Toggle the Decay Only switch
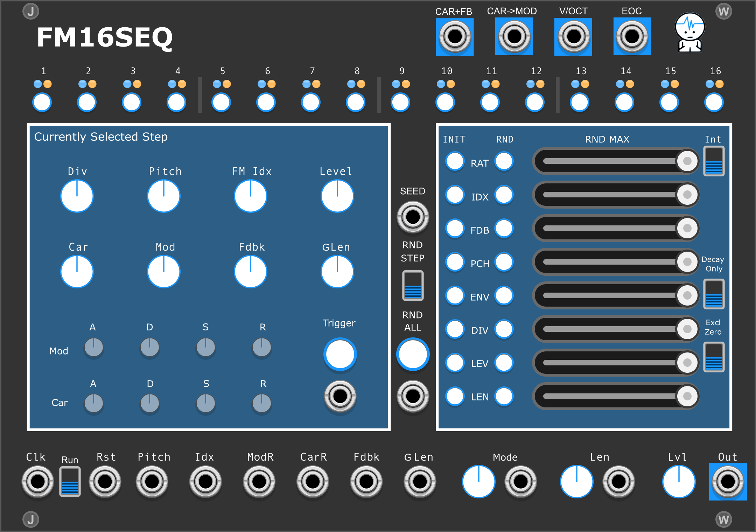The width and height of the screenshot is (756, 532). (x=714, y=294)
